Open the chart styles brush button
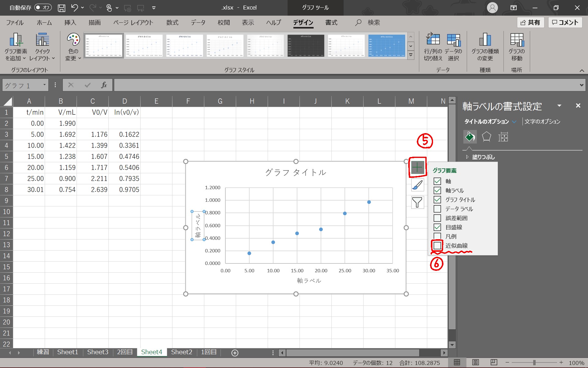 417,185
